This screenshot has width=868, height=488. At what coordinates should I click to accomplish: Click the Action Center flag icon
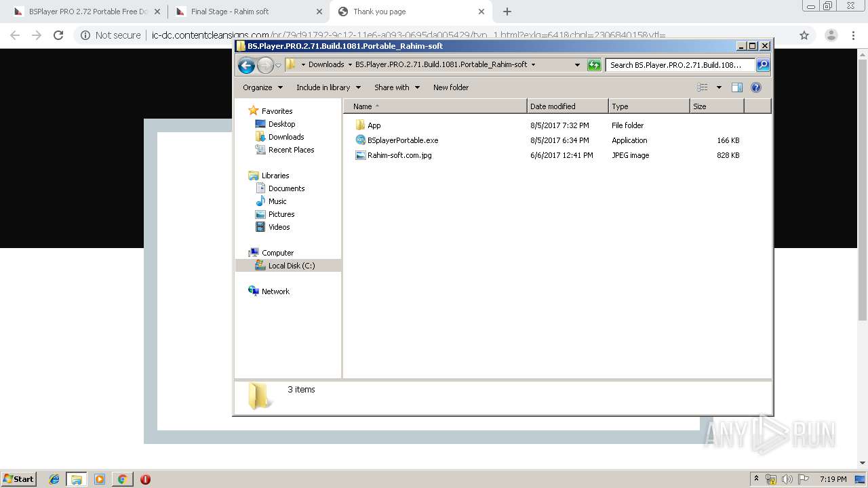pos(803,479)
